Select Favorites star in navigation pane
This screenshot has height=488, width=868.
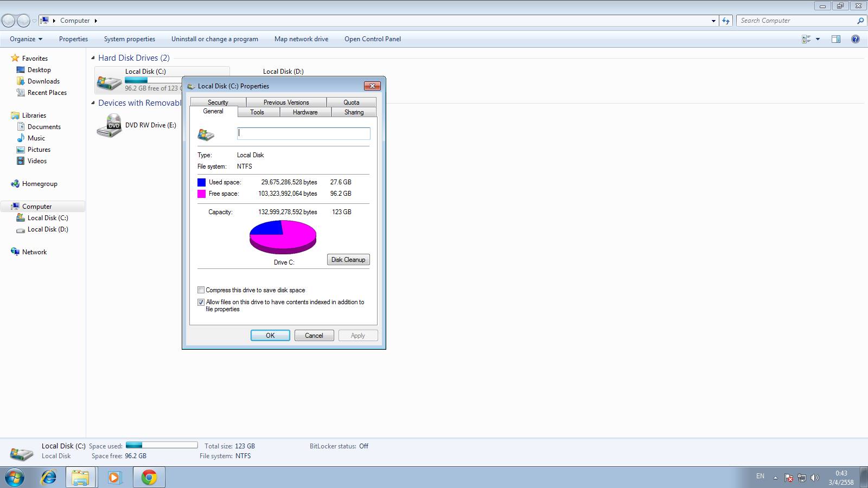[x=15, y=58]
